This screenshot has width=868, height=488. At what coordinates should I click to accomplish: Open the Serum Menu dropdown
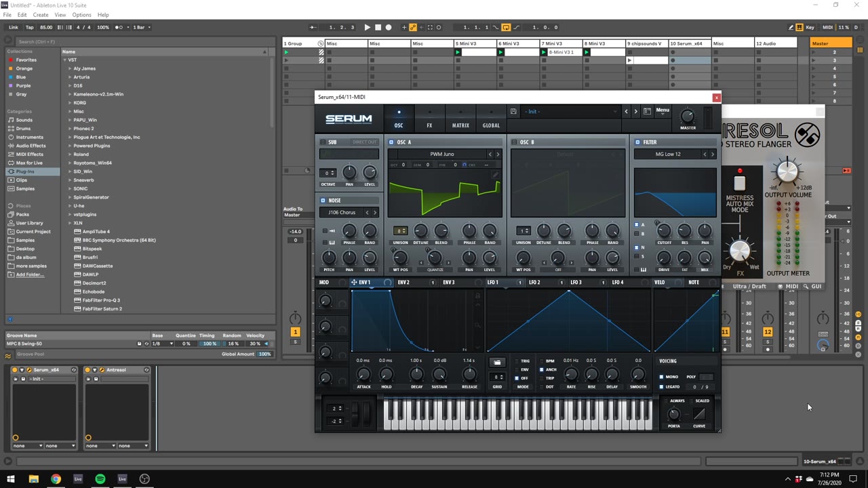663,111
